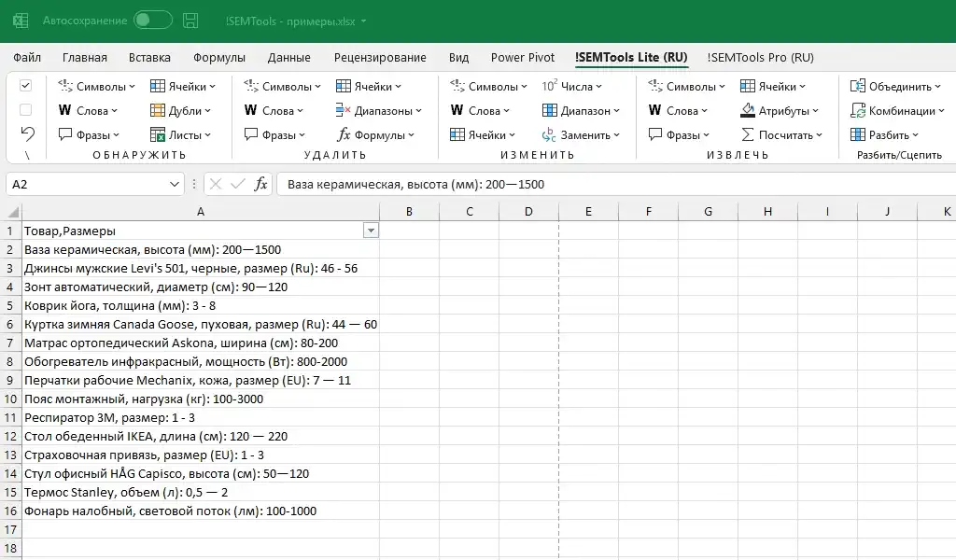Image resolution: width=956 pixels, height=560 pixels.
Task: Select cell "Фонарь налобный, световой поток (лм): 100-1000"
Action: (201, 511)
